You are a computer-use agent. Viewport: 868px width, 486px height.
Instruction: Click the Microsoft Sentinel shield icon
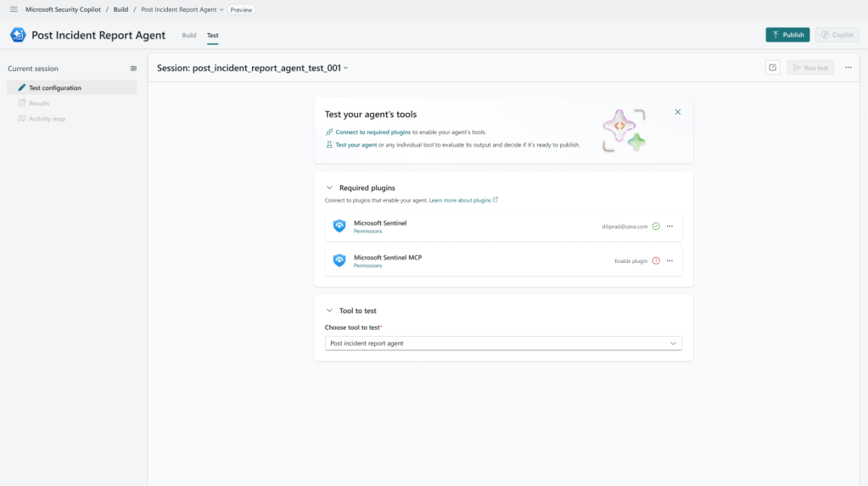pos(339,226)
